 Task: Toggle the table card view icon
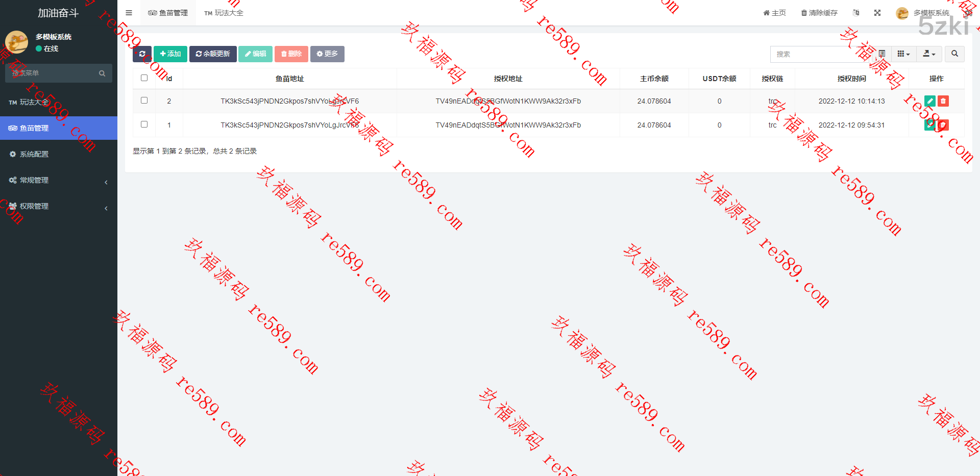tap(882, 54)
